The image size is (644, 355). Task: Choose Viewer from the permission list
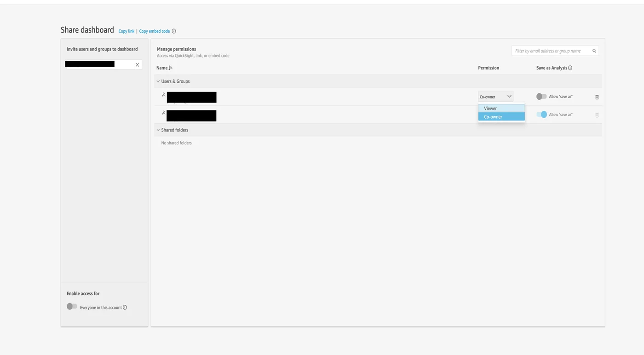click(501, 109)
